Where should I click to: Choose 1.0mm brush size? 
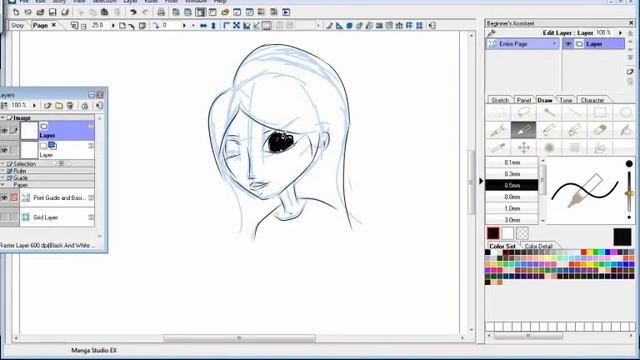512,208
